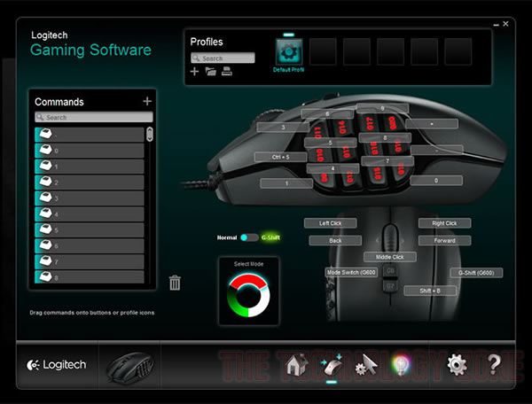The width and height of the screenshot is (532, 404).
Task: Select the red segment of mode ring
Action: click(x=248, y=282)
